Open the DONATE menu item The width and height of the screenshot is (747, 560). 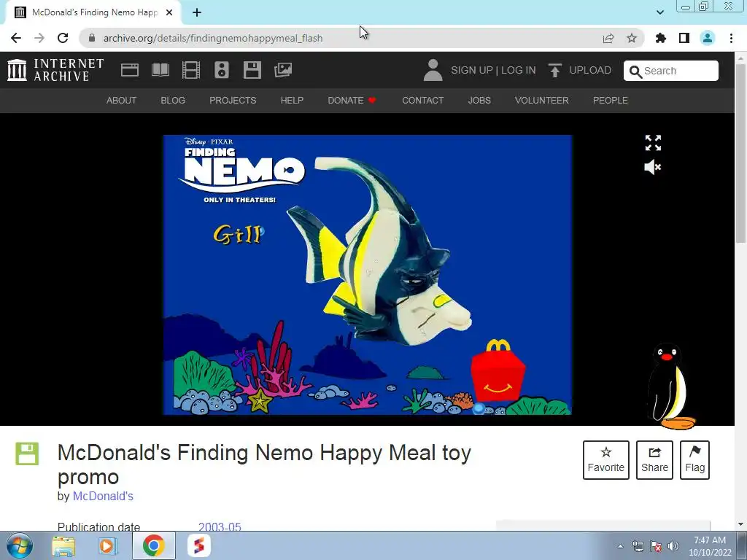(352, 101)
